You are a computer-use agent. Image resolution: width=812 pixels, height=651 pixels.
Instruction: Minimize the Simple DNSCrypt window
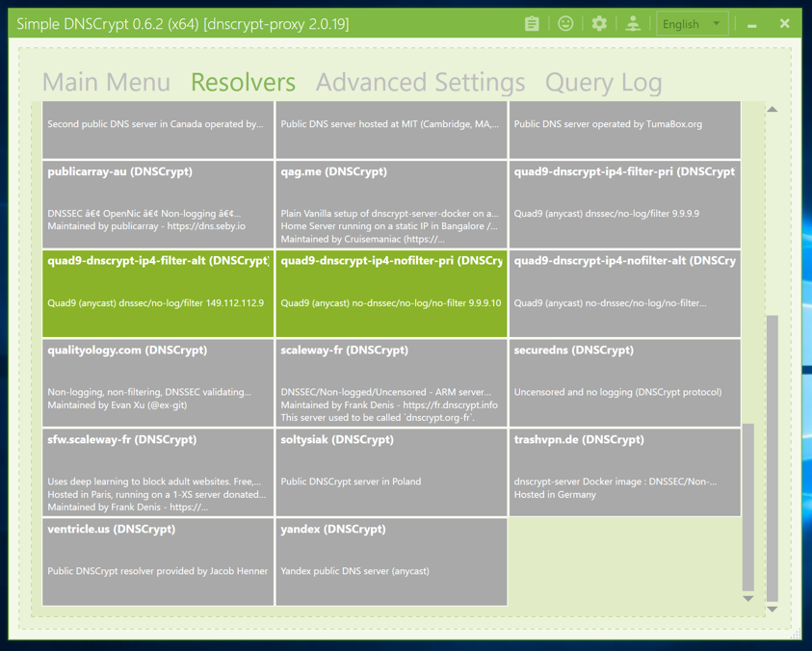click(x=752, y=24)
